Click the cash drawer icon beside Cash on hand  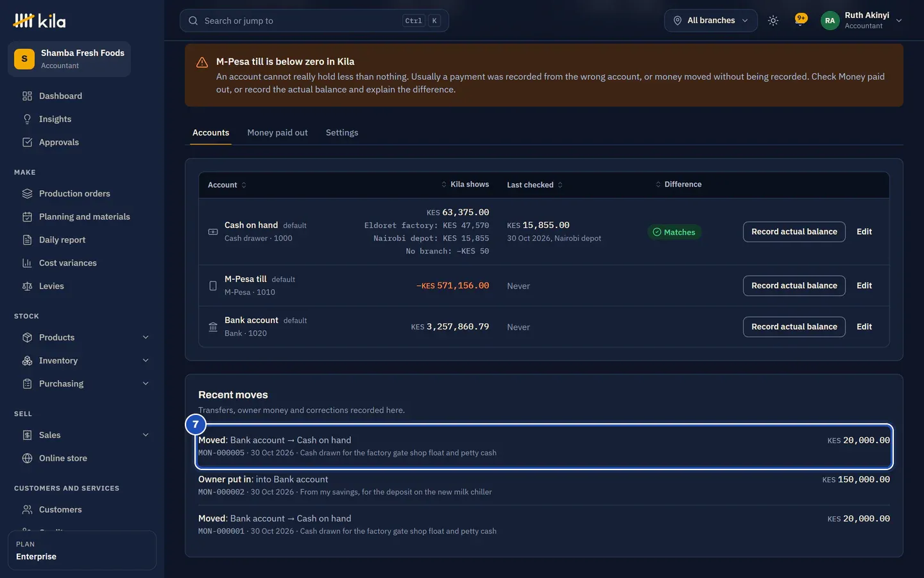(213, 232)
